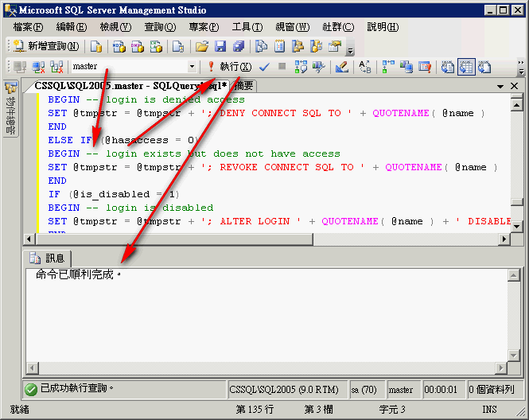Image resolution: width=529 pixels, height=420 pixels.
Task: Click the 新增查詢 new query button
Action: 46,46
